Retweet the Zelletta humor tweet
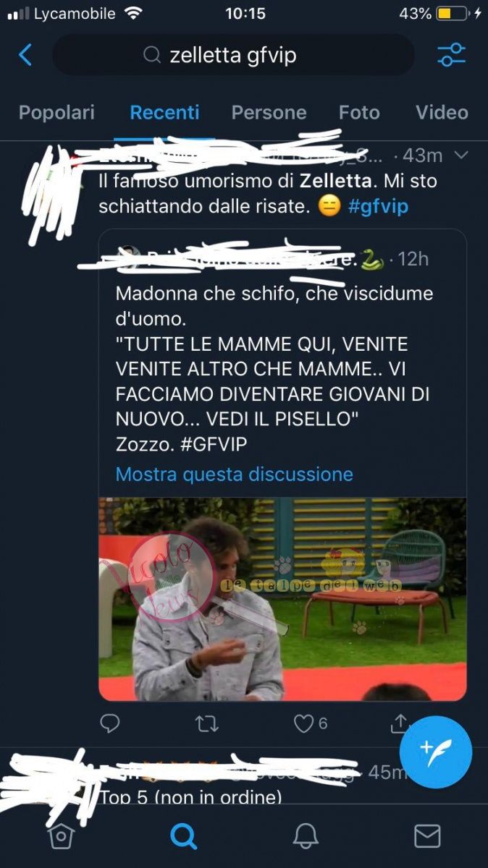488x868 pixels. point(207,723)
